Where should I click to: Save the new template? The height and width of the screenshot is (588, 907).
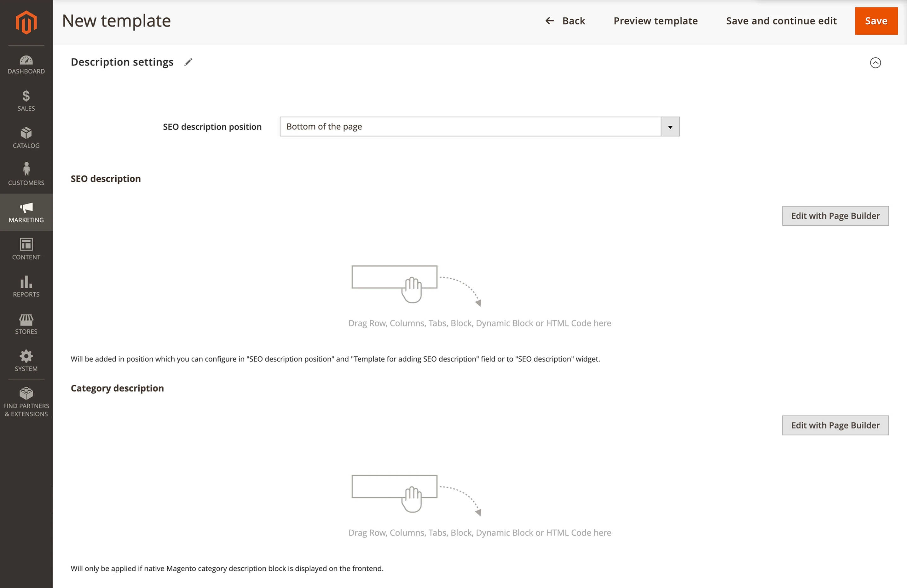(876, 21)
